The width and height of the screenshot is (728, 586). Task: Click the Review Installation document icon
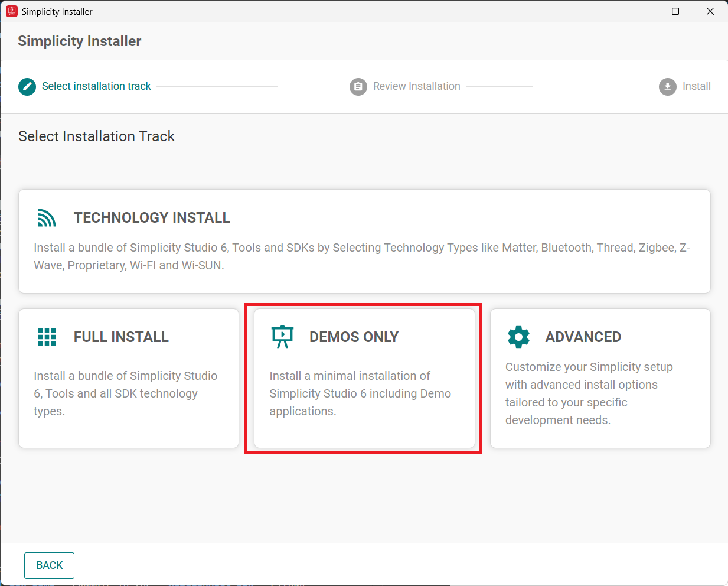point(358,86)
